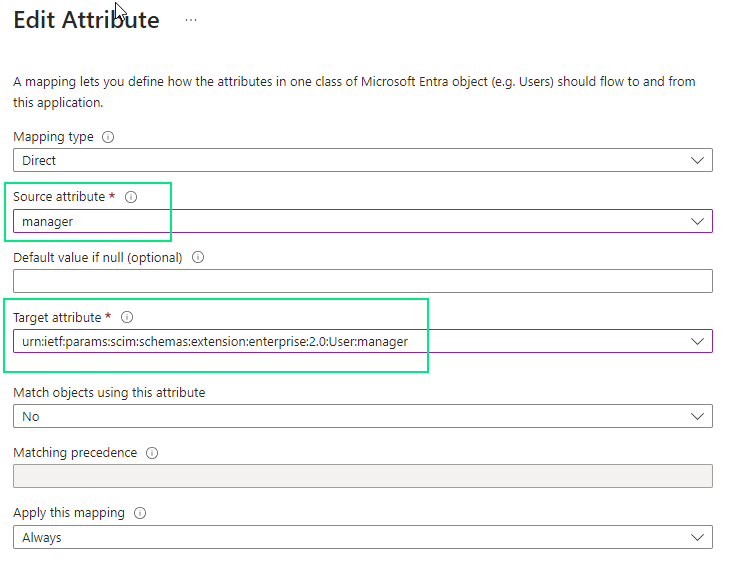Click the info icon next to Mapping type
743x566 pixels.
click(x=109, y=137)
